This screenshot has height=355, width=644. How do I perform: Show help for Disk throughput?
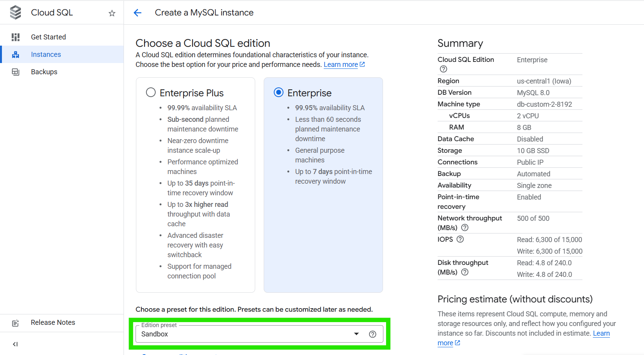[465, 272]
